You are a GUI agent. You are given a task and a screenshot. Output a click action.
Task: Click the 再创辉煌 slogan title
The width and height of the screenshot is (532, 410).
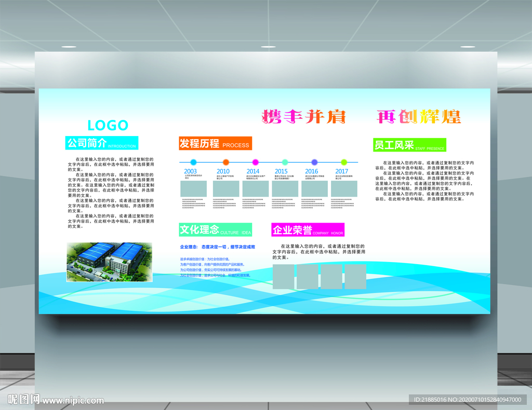[419, 117]
